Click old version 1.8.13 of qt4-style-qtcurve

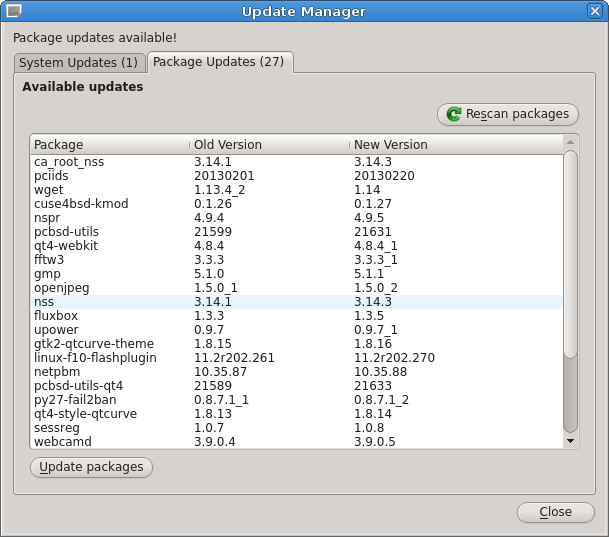[x=213, y=414]
